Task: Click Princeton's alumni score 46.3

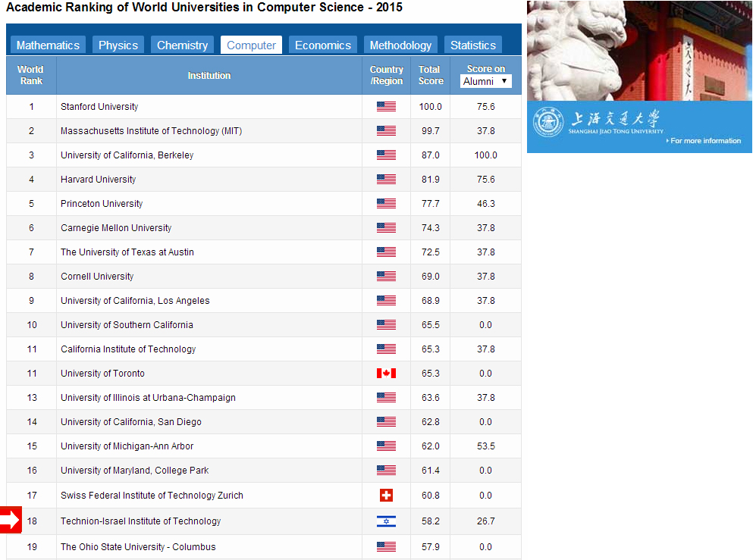Action: [x=485, y=203]
